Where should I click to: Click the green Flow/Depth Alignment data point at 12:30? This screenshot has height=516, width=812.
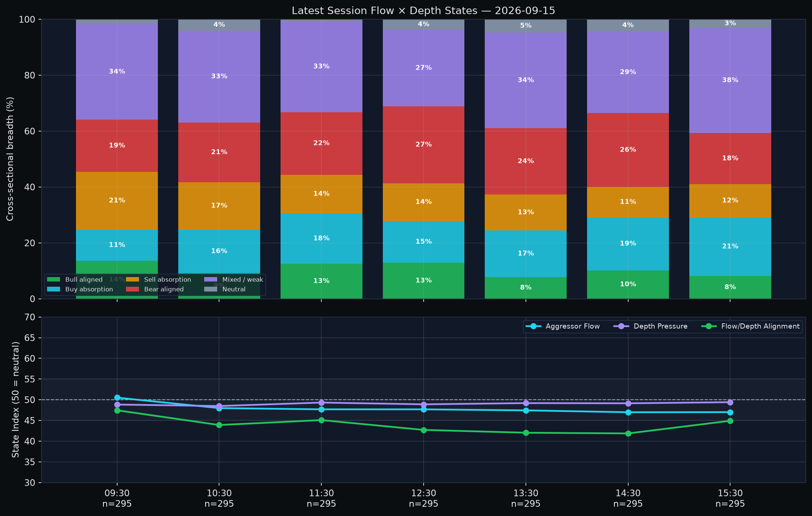(x=424, y=430)
